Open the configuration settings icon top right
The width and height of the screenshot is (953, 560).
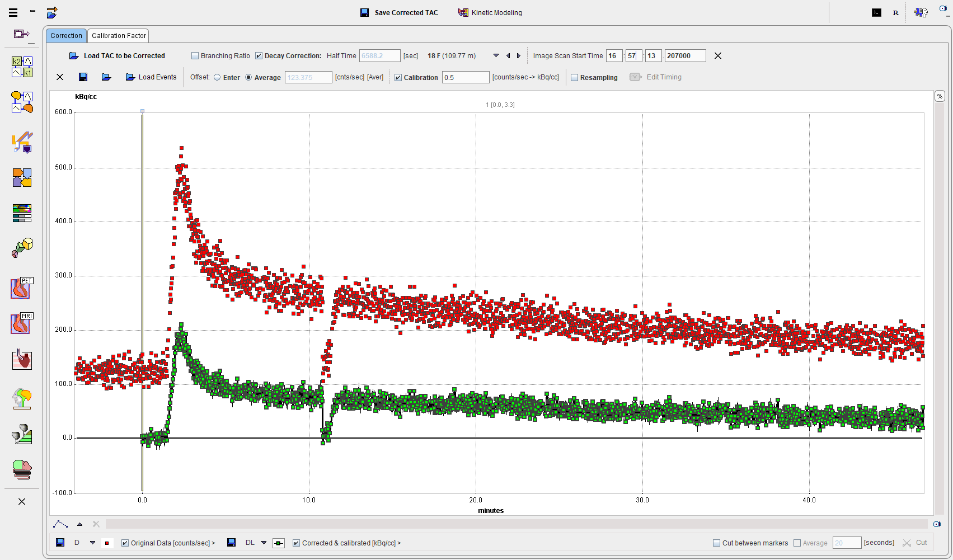[921, 12]
